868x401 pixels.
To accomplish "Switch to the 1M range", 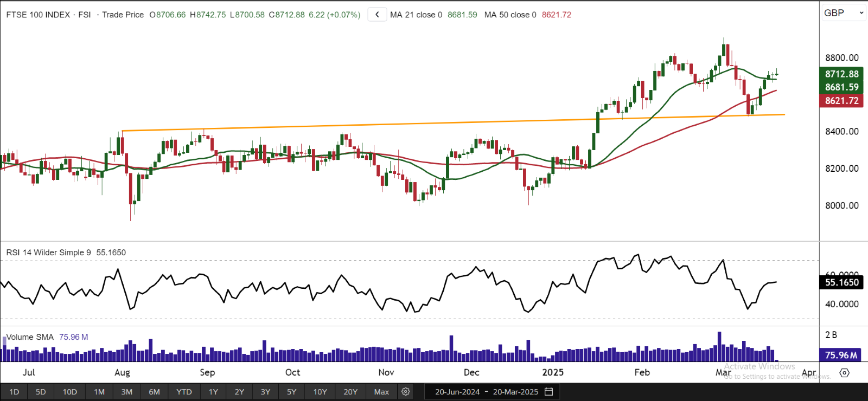I will tap(99, 392).
